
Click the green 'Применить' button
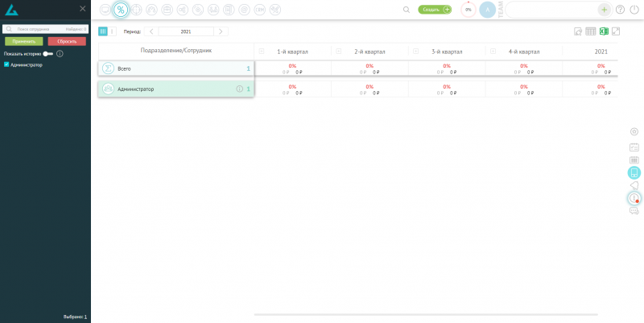[23, 41]
